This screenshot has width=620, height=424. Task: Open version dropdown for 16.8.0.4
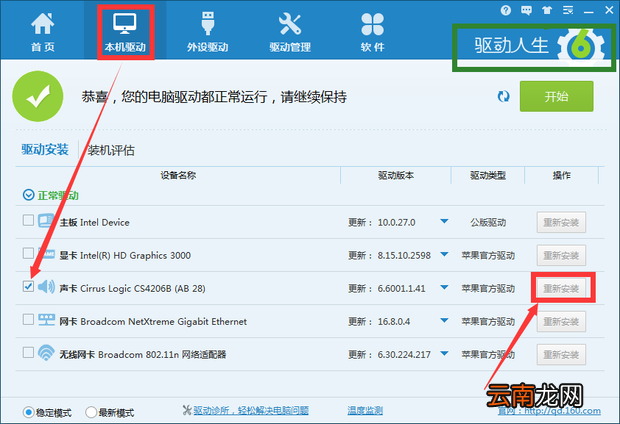point(444,320)
